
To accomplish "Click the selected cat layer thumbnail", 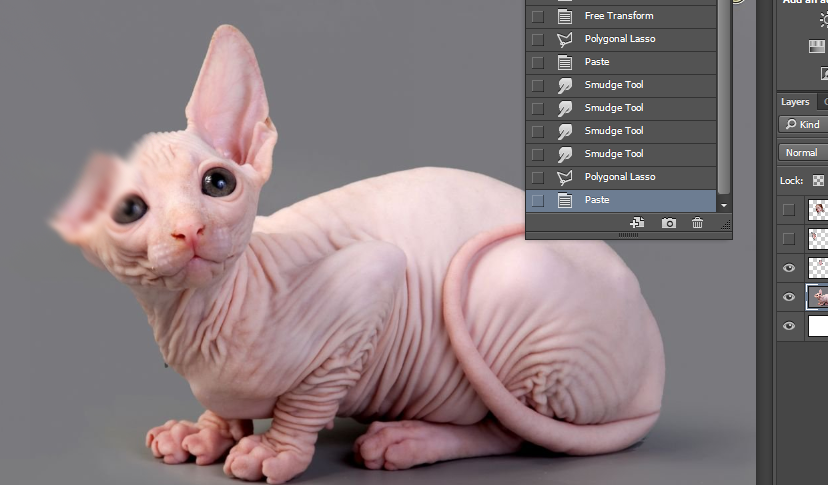I will point(817,297).
